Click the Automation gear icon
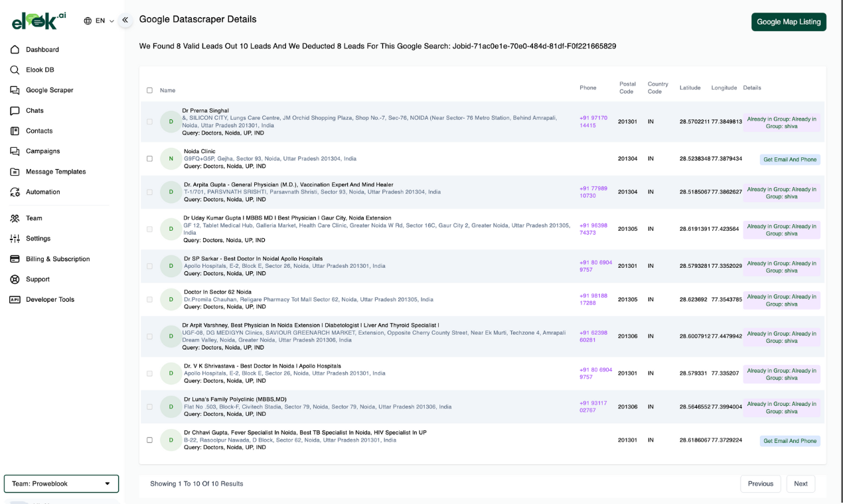Viewport: 843px width, 504px height. [x=15, y=192]
